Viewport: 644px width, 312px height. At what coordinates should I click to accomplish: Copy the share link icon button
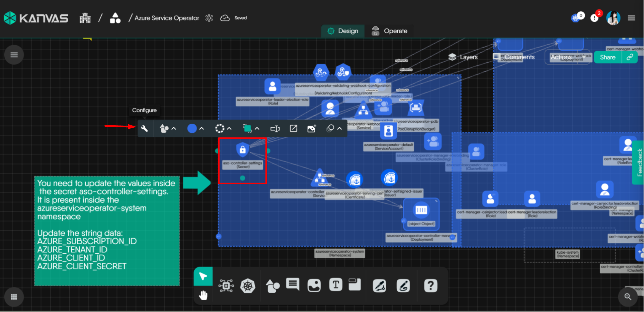coord(630,57)
